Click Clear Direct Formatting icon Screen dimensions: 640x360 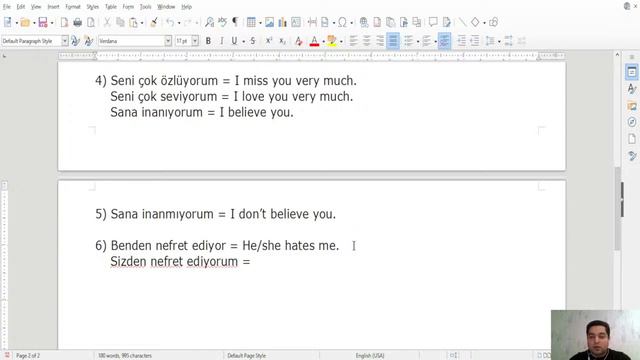298,41
